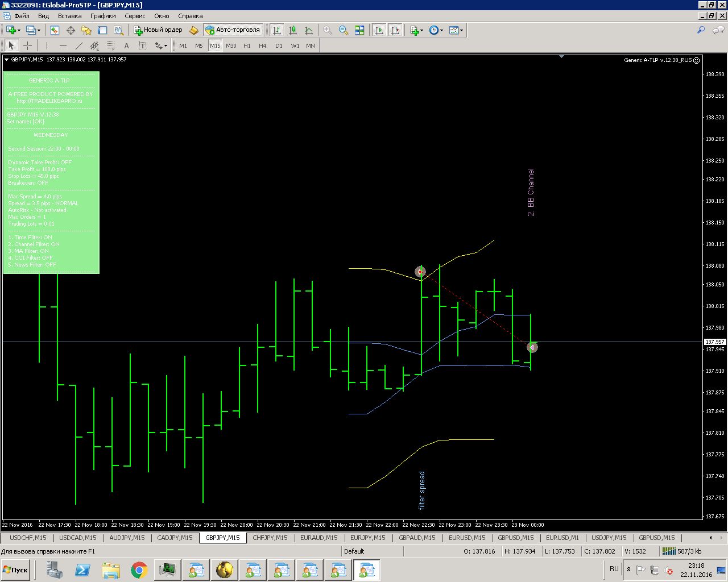This screenshot has height=582, width=728.
Task: Open the Справка menu
Action: [191, 16]
